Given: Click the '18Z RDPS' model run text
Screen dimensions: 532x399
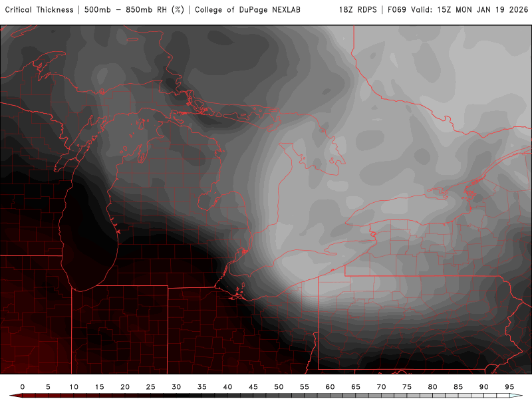Looking at the screenshot, I should point(358,10).
